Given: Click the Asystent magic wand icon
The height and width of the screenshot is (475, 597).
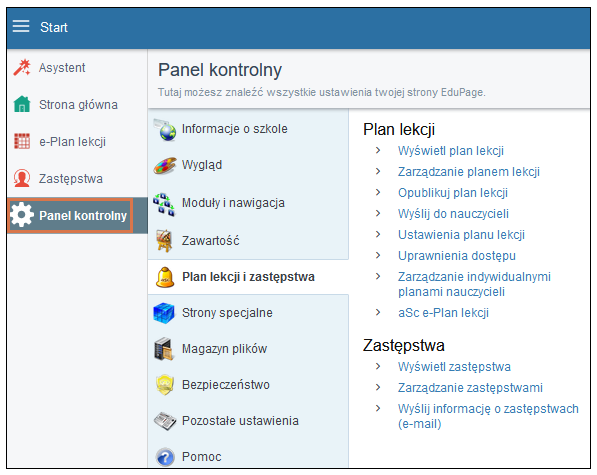Looking at the screenshot, I should pyautogui.click(x=22, y=67).
